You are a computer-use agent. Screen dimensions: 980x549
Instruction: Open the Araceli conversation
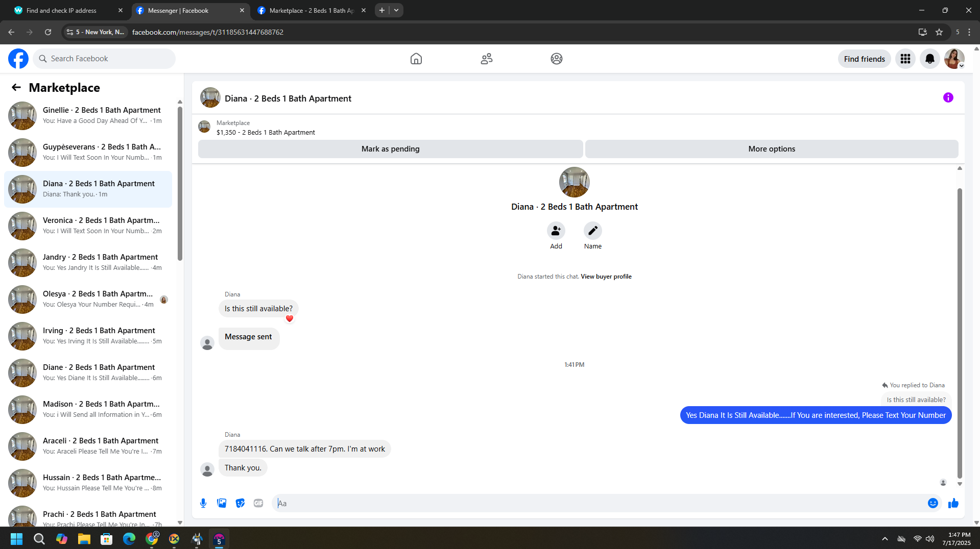click(x=88, y=446)
